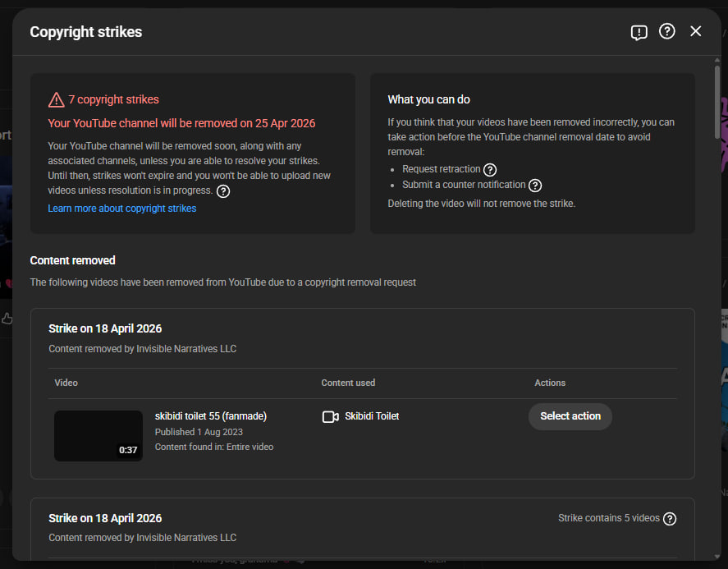Click 'Deleting the video will not remove the strike.' text
728x569 pixels.
482,204
